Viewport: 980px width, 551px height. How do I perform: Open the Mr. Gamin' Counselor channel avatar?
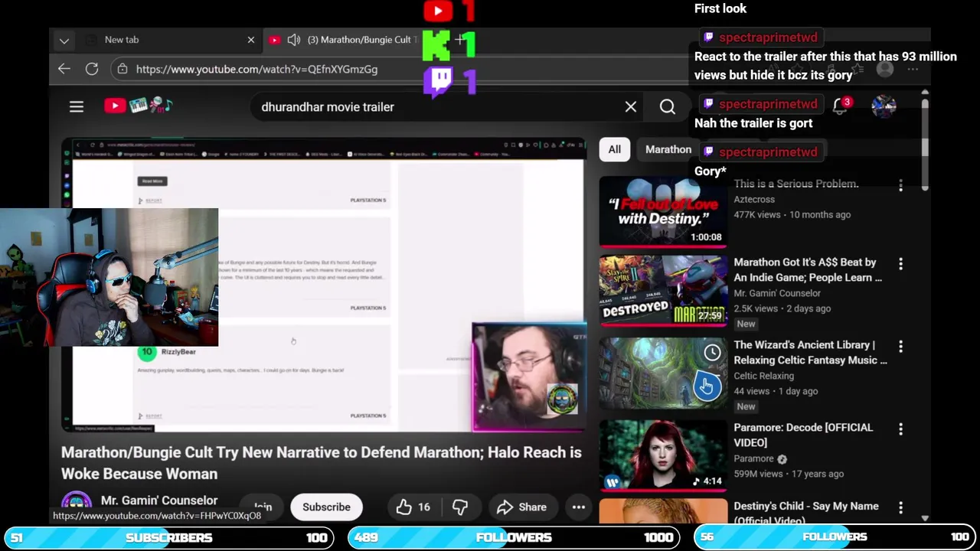[x=77, y=503]
